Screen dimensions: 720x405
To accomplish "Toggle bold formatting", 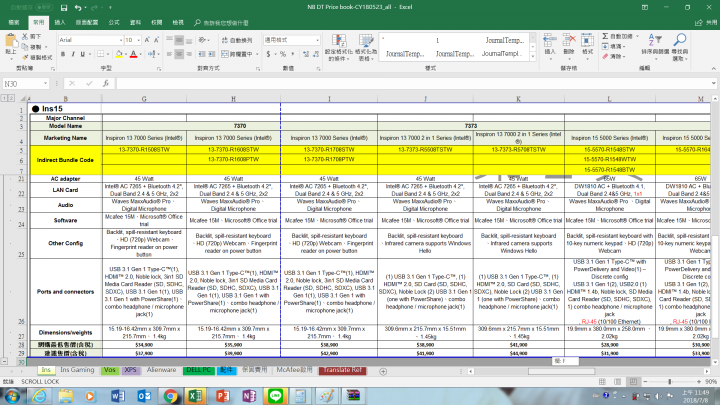I will pyautogui.click(x=63, y=54).
